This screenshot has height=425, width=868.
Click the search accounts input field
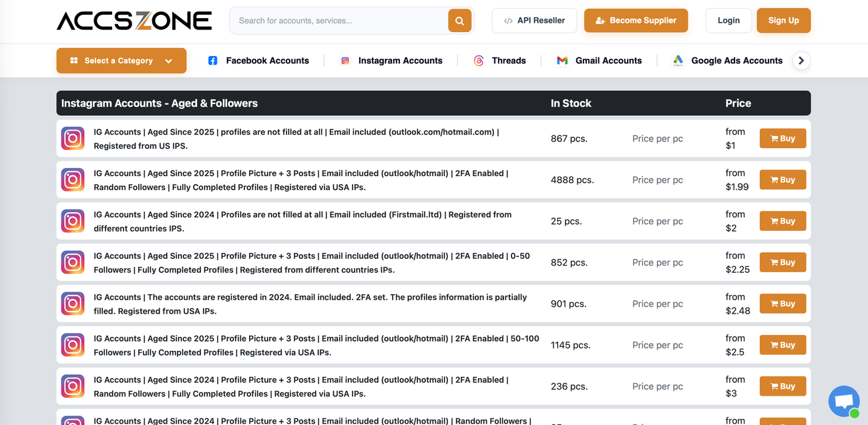tap(339, 21)
